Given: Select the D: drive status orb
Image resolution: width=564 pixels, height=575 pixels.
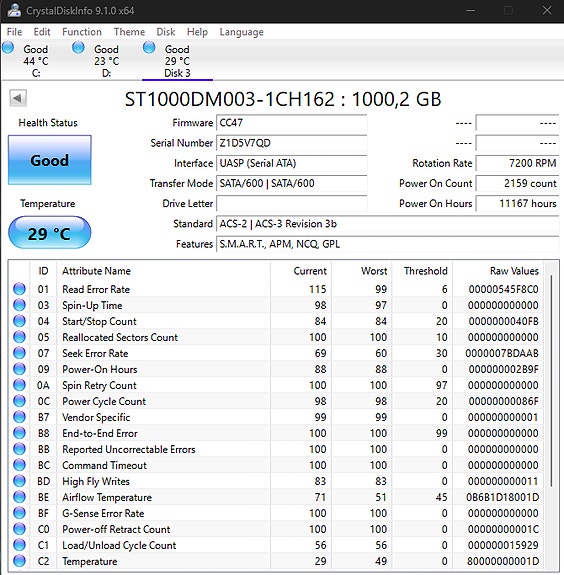Looking at the screenshot, I should 78,48.
